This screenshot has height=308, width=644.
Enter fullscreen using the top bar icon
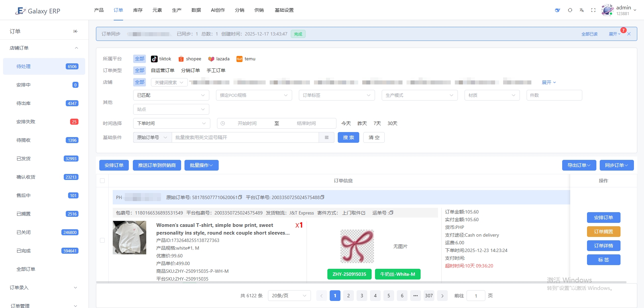593,10
